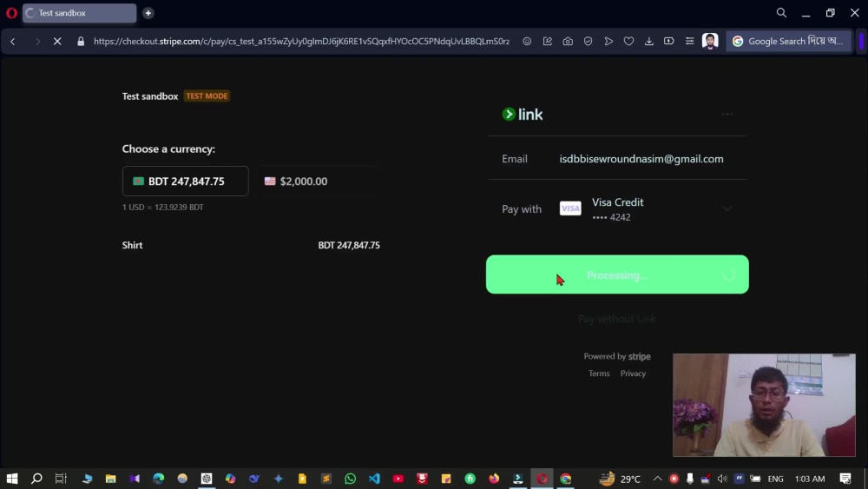
Task: Open the Privacy link
Action: coord(633,373)
